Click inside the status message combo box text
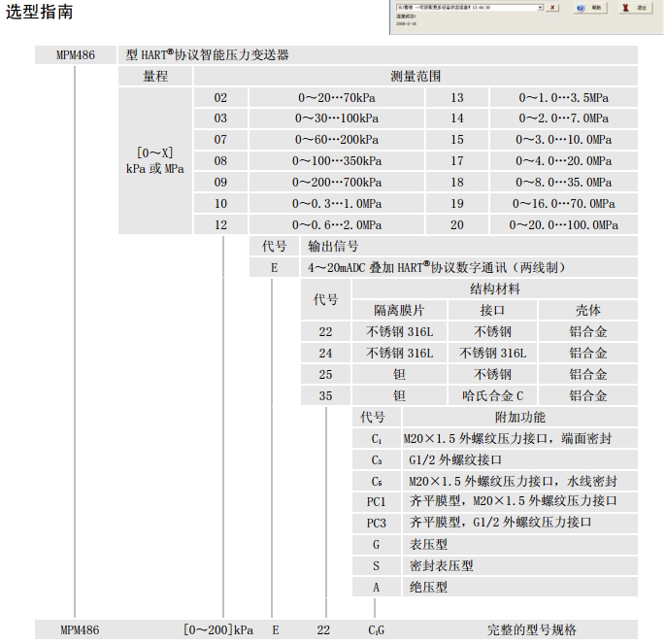 click(x=456, y=7)
